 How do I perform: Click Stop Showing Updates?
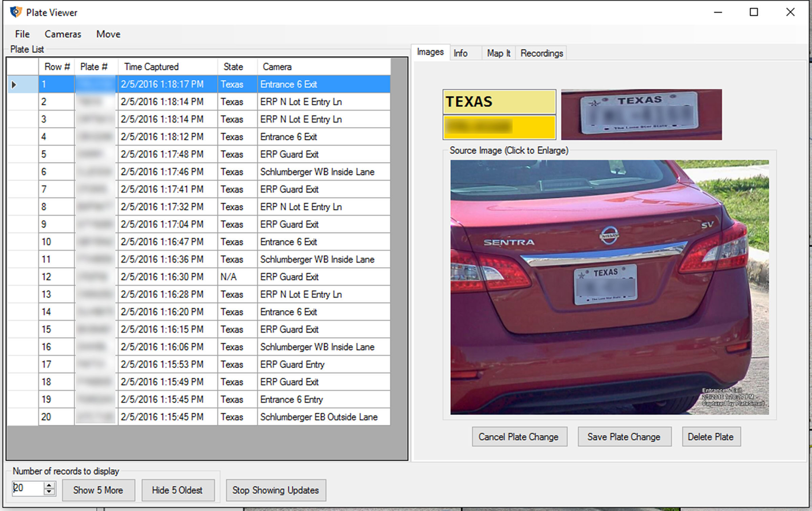(276, 490)
